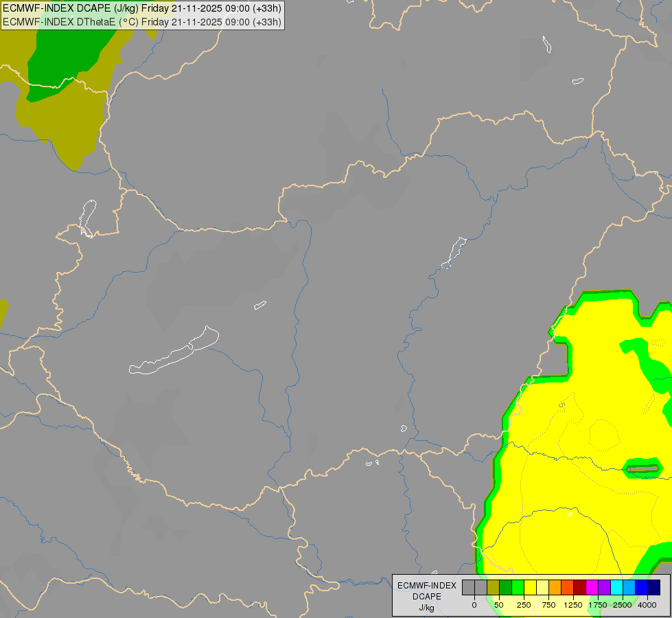Select the dark red legend swatch
Image resolution: width=672 pixels, height=618 pixels.
coord(580,587)
